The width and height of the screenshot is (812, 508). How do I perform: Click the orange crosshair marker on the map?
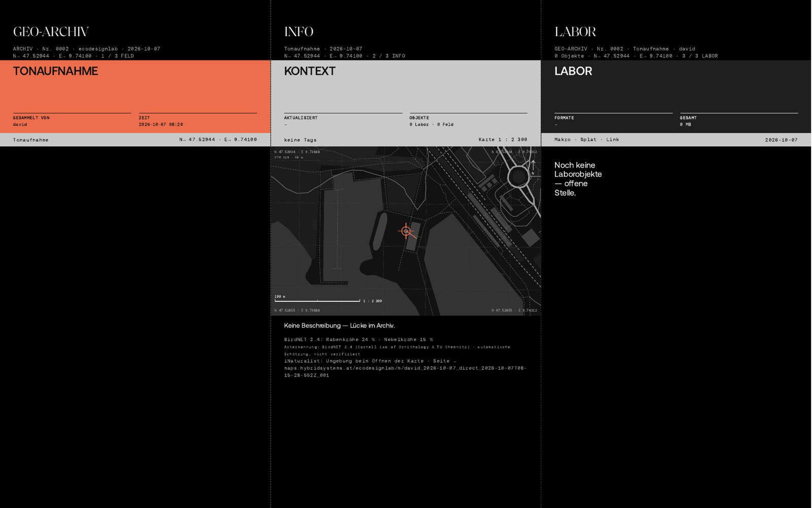coord(406,231)
